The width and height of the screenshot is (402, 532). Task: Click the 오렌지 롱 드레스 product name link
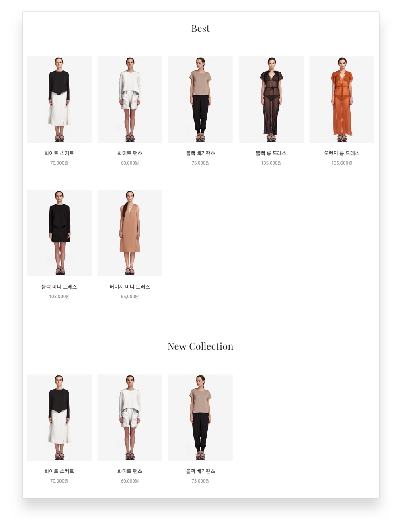point(342,153)
